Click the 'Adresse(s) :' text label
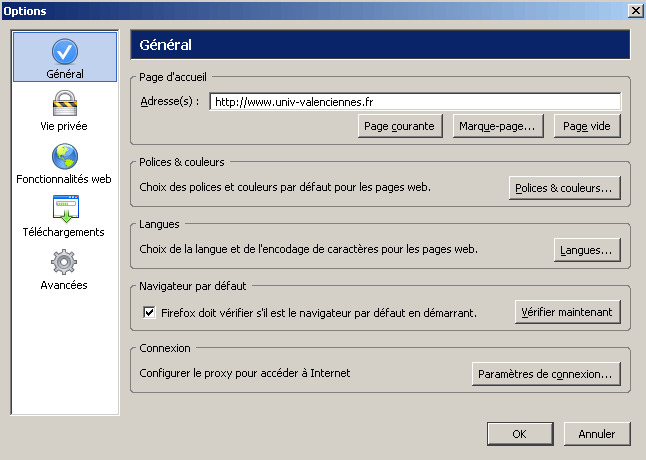The image size is (646, 460). point(172,101)
